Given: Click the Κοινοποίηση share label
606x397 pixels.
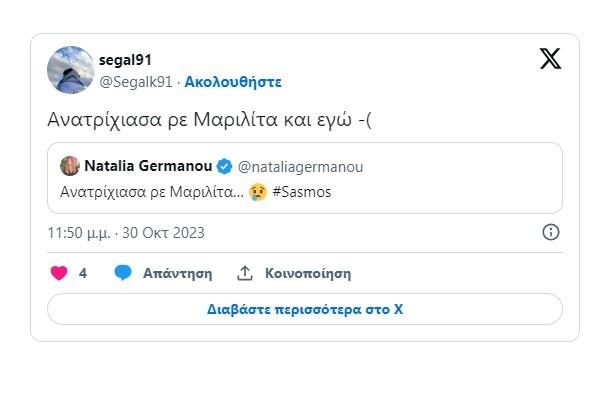Looking at the screenshot, I should (x=308, y=274).
